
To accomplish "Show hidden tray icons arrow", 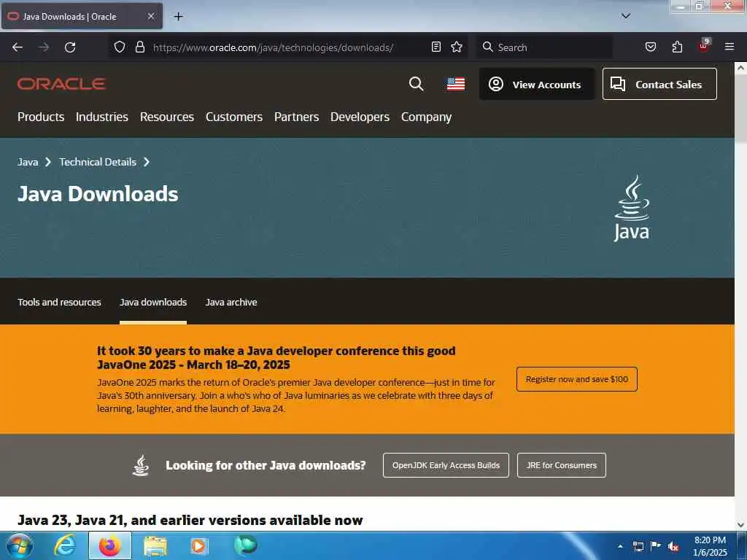I will coord(620,546).
